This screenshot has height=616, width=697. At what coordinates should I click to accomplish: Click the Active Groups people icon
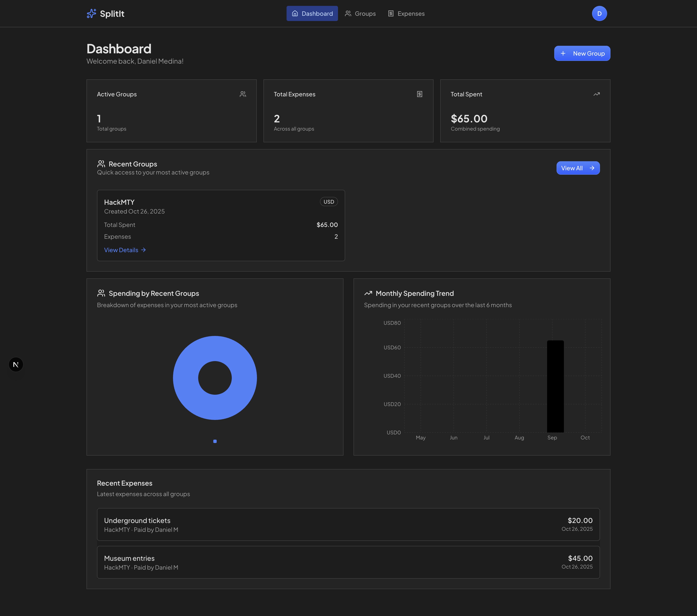[243, 94]
